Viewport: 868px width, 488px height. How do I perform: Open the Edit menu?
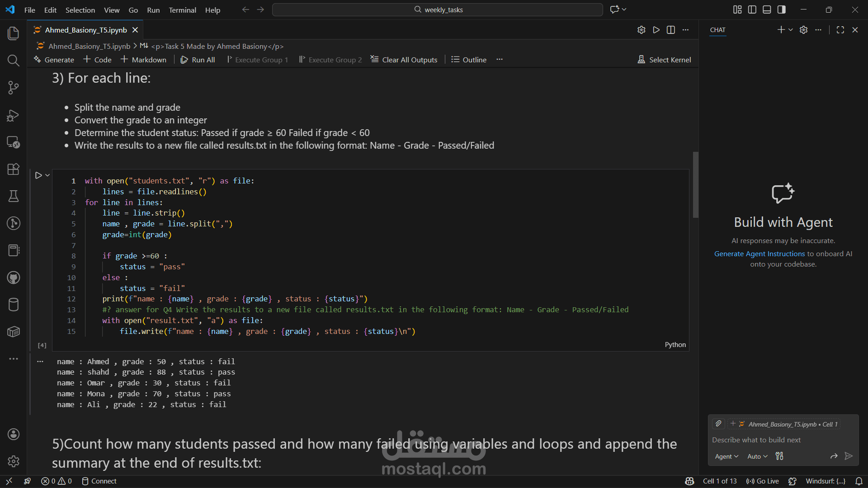[x=50, y=10]
